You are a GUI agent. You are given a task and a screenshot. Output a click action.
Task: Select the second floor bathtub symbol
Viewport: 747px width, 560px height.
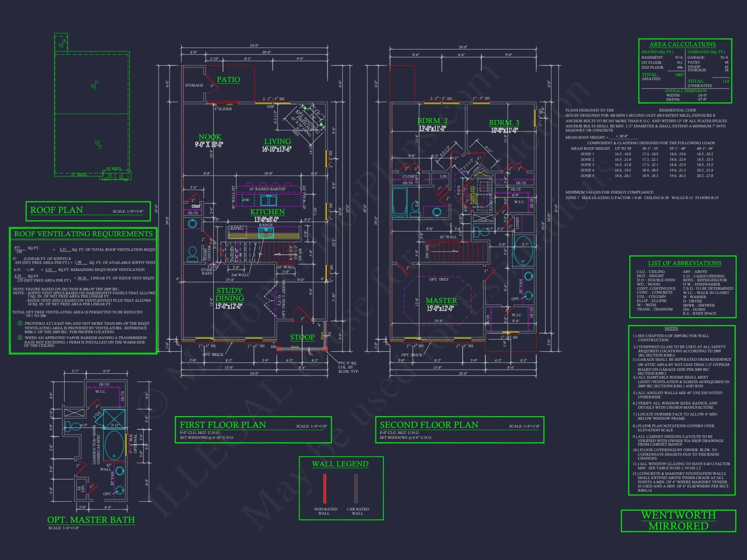tap(400, 202)
